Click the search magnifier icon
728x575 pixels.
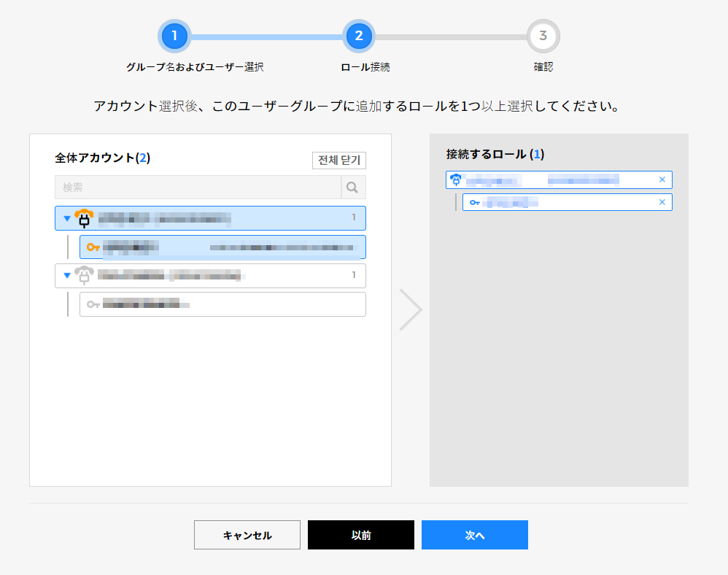353,188
